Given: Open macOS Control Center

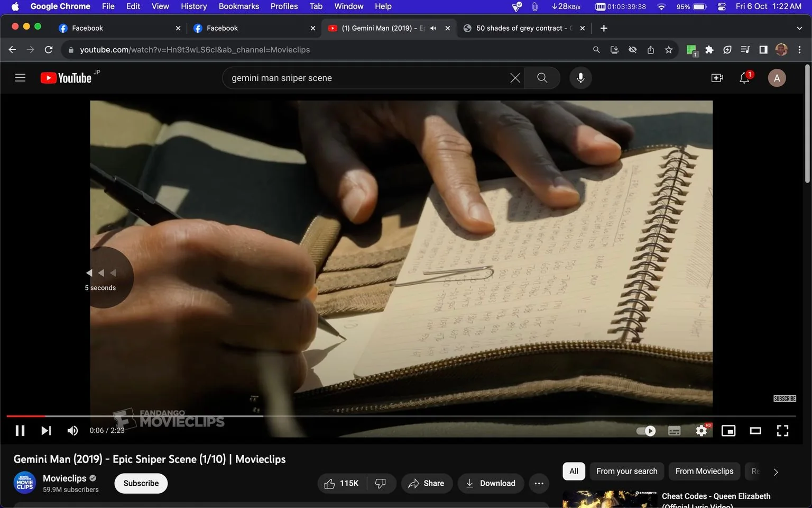Looking at the screenshot, I should 722,6.
